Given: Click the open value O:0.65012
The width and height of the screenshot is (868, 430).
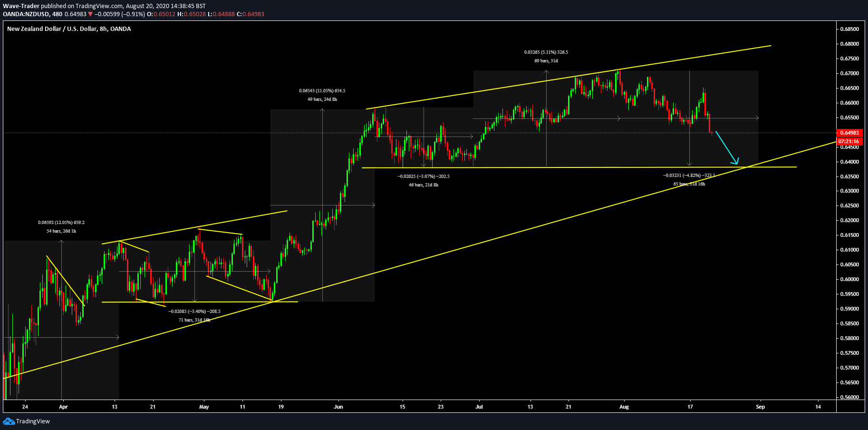Looking at the screenshot, I should click(x=161, y=14).
